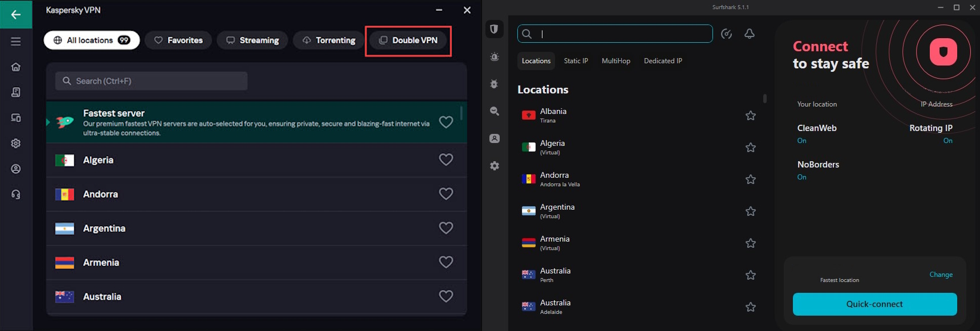
Task: Star Albania Tirana as Surfshark favorite
Action: click(x=751, y=116)
